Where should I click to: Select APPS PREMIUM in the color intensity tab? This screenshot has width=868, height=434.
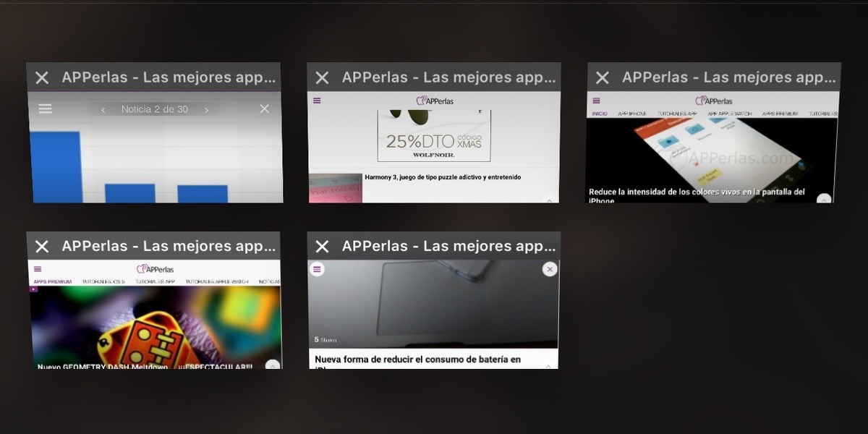coord(780,114)
